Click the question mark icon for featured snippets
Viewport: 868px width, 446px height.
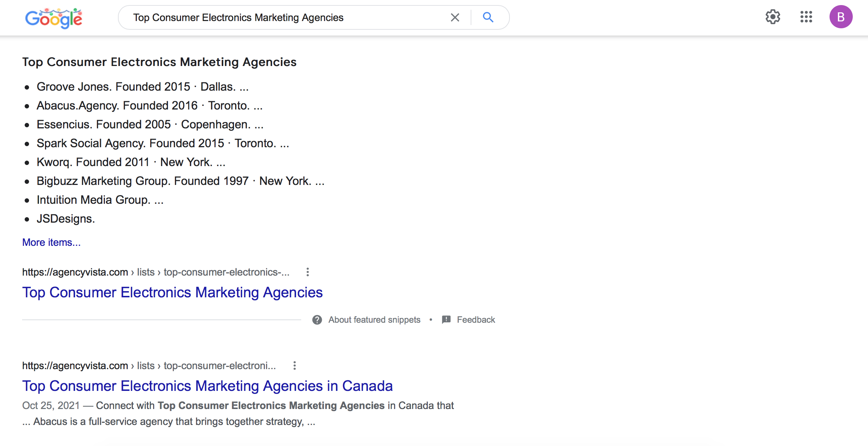pos(317,320)
